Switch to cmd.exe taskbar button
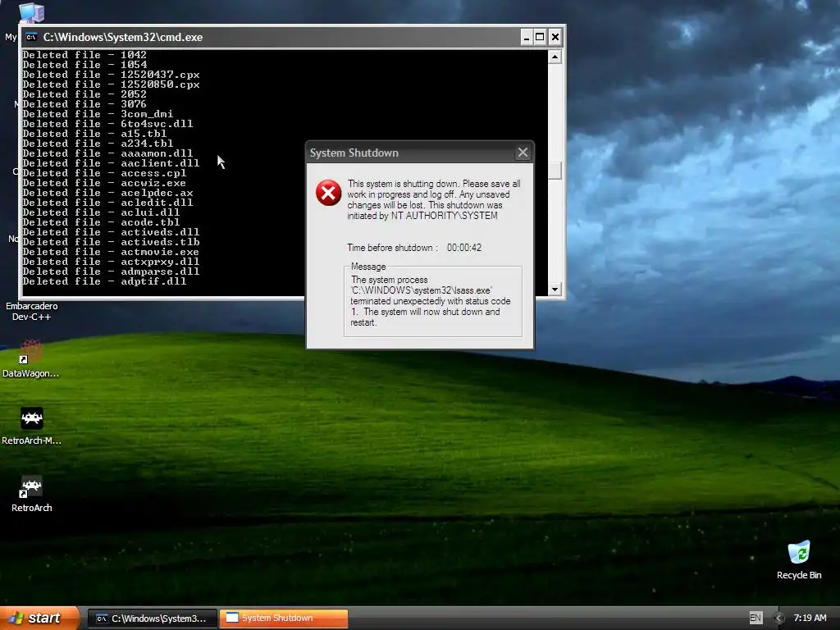 (153, 619)
